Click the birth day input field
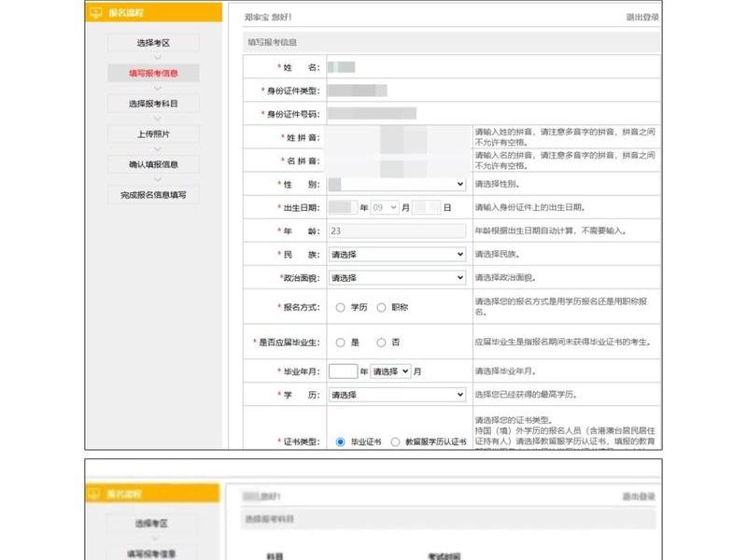Image resolution: width=747 pixels, height=560 pixels. coord(427,207)
